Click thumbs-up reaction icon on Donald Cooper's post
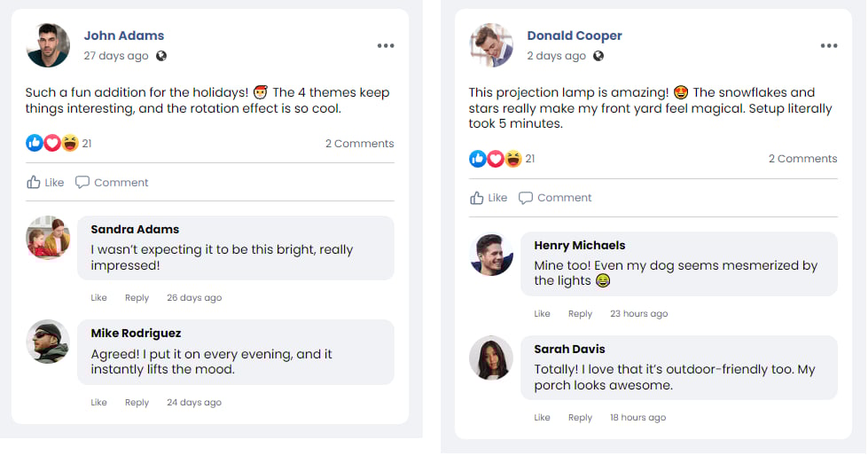The width and height of the screenshot is (868, 456). (478, 159)
